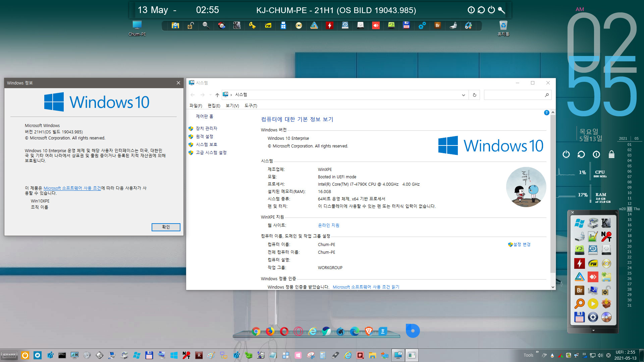Open the 고급 시스템 설정 link
The image size is (644, 362).
click(211, 153)
